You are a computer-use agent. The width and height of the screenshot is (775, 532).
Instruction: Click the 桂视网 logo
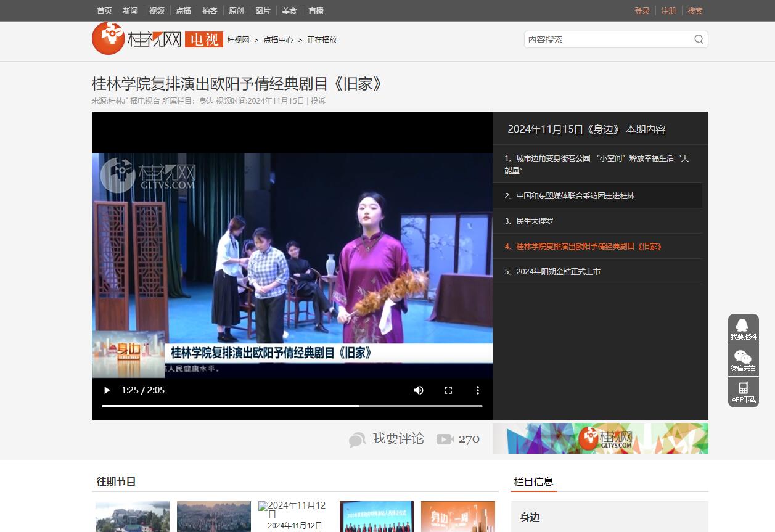137,39
